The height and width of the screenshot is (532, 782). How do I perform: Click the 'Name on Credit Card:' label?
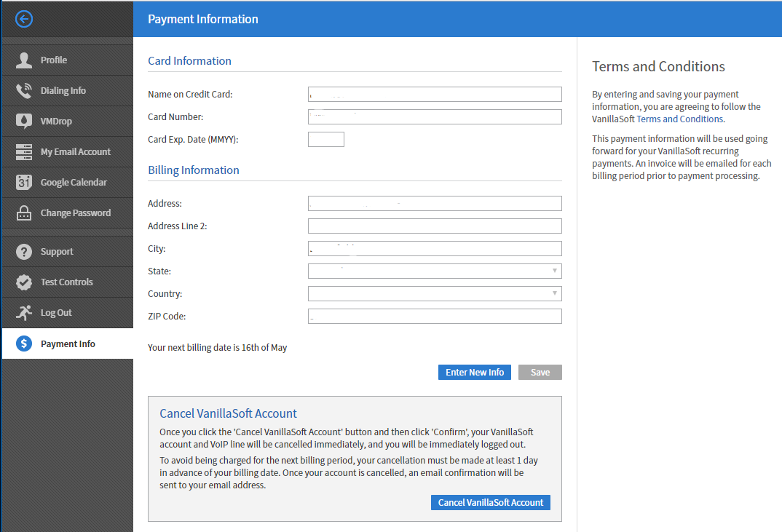[x=190, y=94]
